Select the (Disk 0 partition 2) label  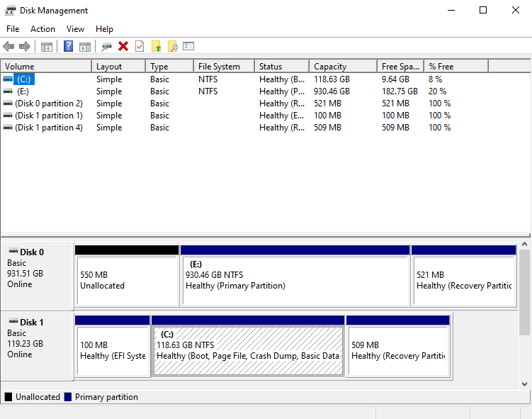[49, 104]
